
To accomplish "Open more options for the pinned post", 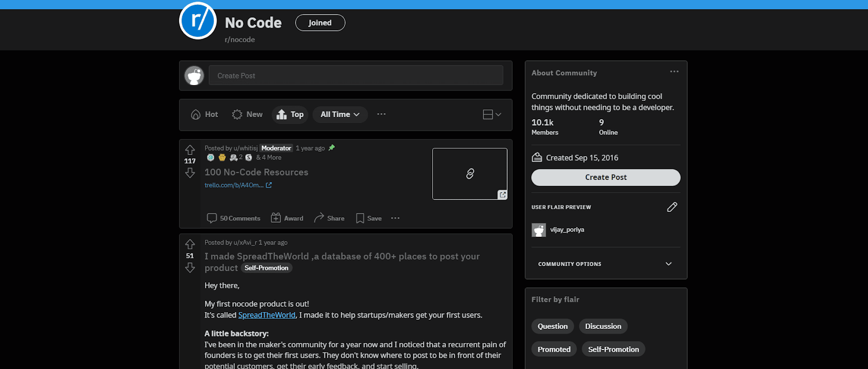I will 395,218.
